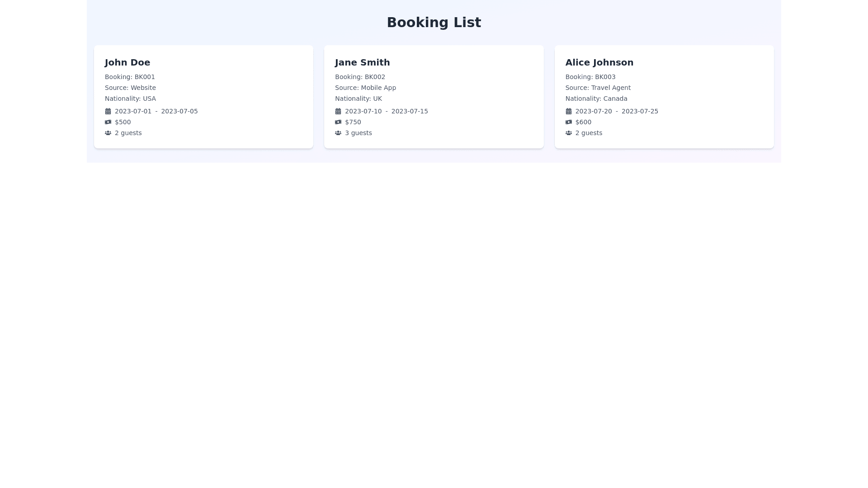Click guests icon in John Doe's card
Screen dimensions: 868x488
108,133
